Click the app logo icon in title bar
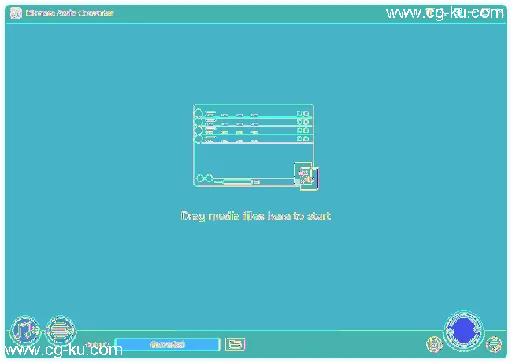 (x=16, y=13)
